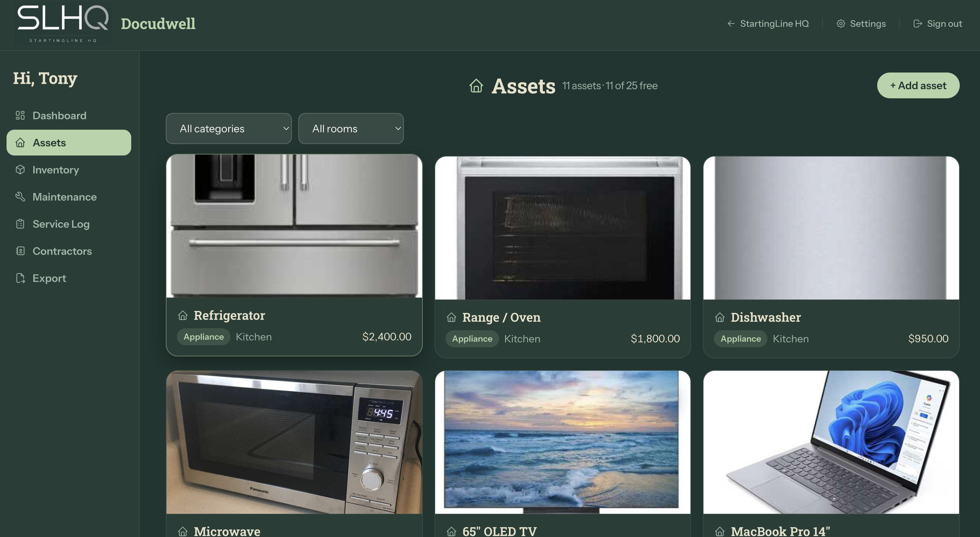This screenshot has width=980, height=537.
Task: Click the Appliance tag on Dishwasher card
Action: [741, 339]
